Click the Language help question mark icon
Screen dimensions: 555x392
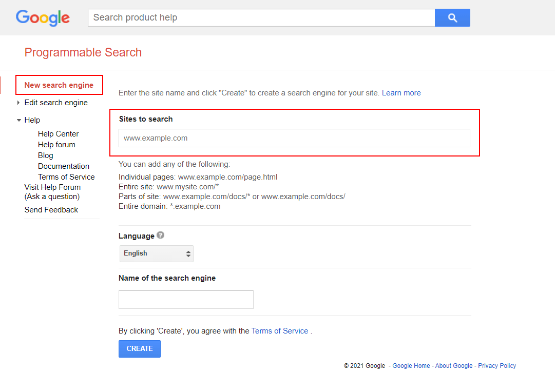tap(161, 236)
